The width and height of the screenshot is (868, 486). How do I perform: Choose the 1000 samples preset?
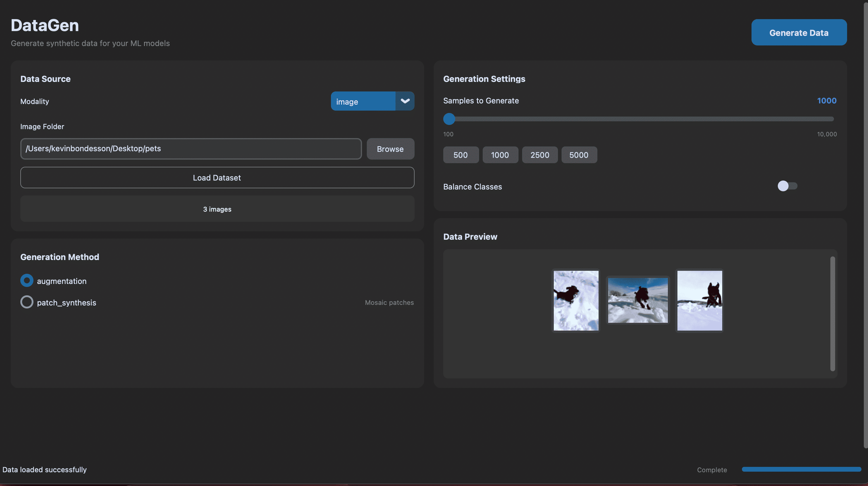click(x=500, y=155)
